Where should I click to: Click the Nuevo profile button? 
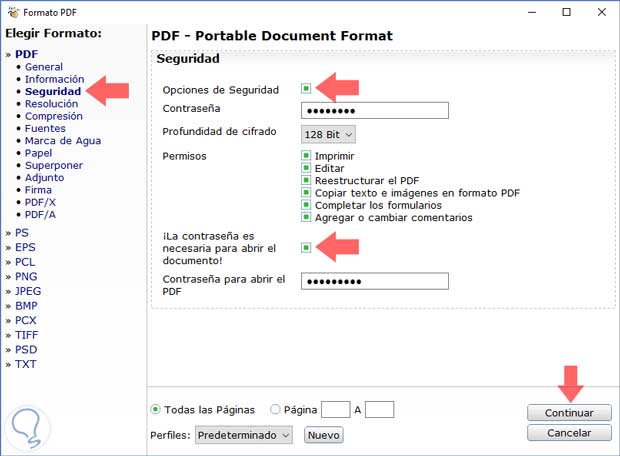coord(323,435)
